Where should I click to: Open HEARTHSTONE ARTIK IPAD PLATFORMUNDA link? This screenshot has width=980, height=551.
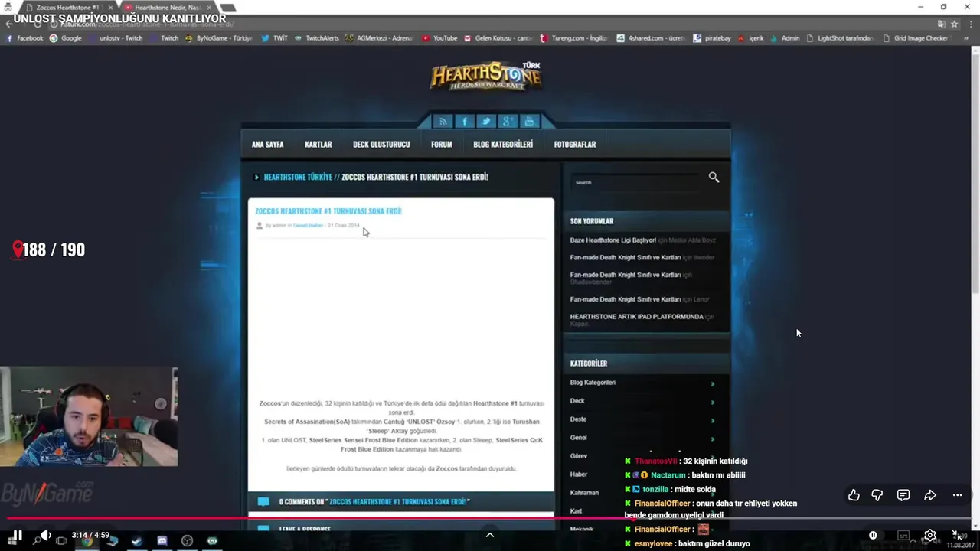point(636,316)
